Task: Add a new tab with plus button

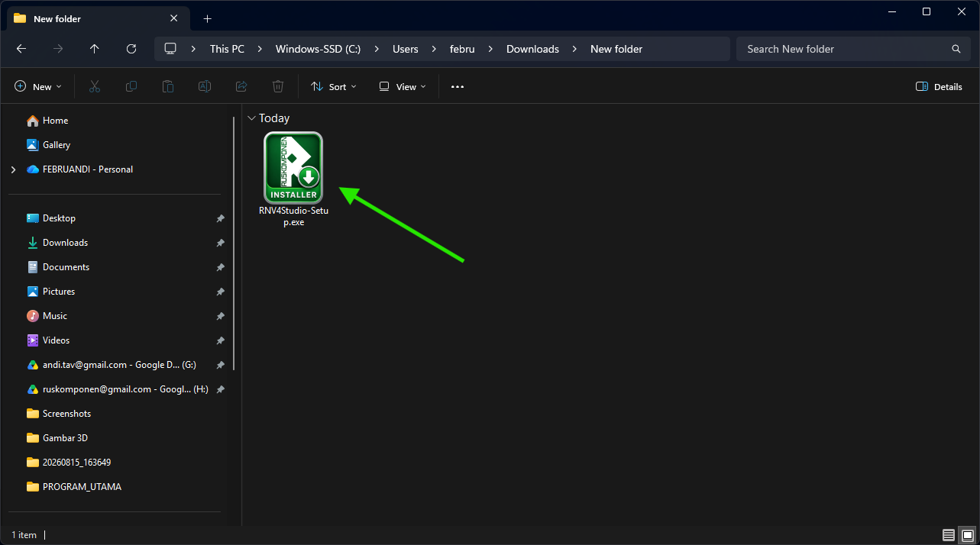Action: tap(207, 18)
